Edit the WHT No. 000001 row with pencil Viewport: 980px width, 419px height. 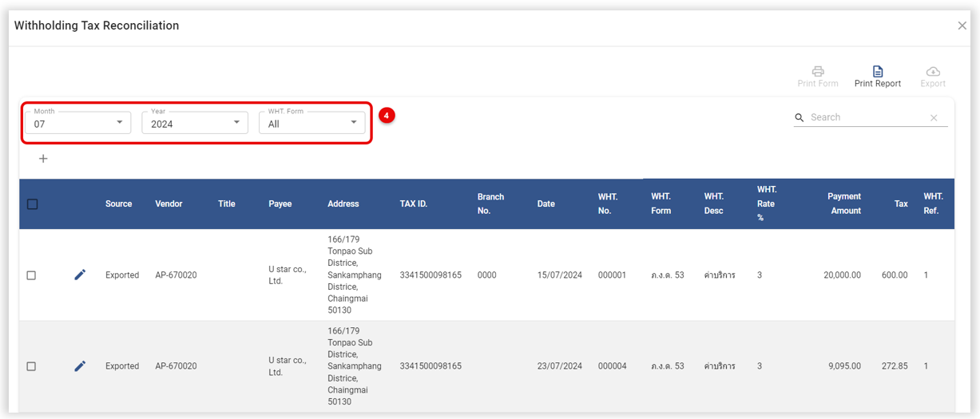(x=80, y=275)
